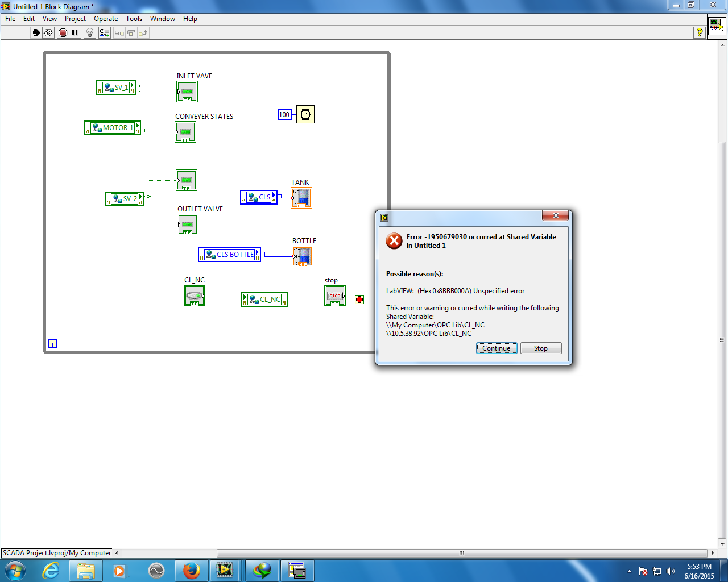Click the Run arrow toolbar button
The height and width of the screenshot is (582, 728).
click(x=36, y=33)
